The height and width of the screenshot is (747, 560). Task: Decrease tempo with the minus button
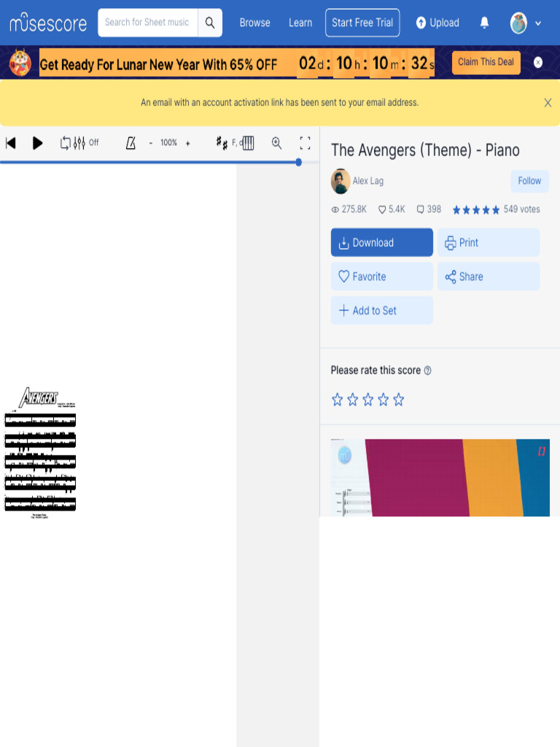point(150,143)
